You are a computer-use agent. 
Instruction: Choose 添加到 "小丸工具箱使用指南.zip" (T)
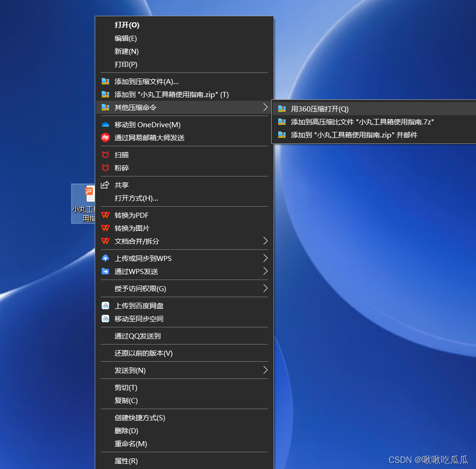pos(184,94)
